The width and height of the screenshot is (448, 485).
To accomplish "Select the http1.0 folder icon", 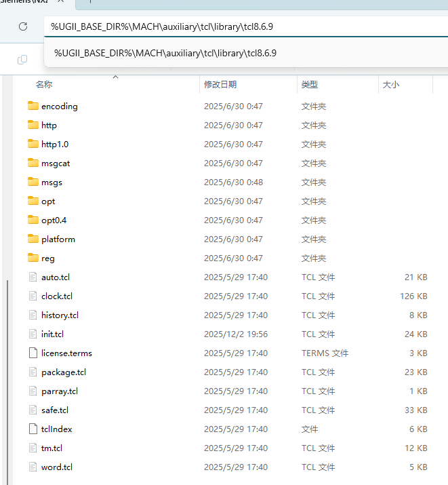I will click(33, 144).
